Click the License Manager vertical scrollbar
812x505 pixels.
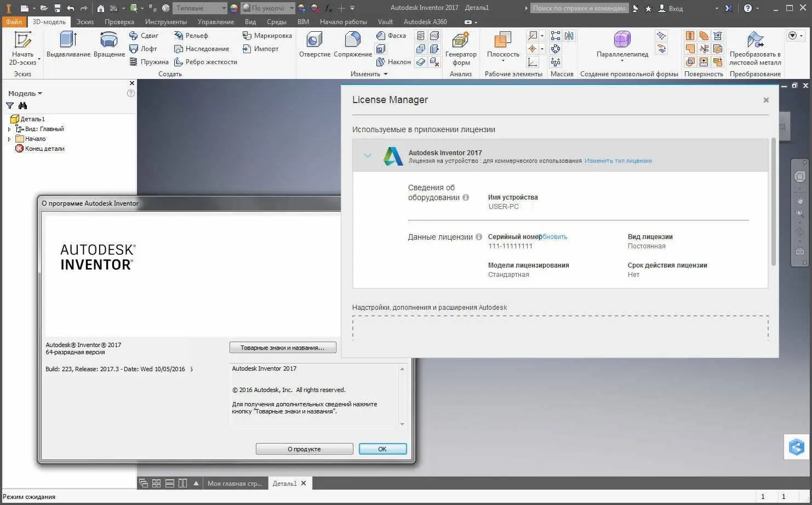click(773, 202)
